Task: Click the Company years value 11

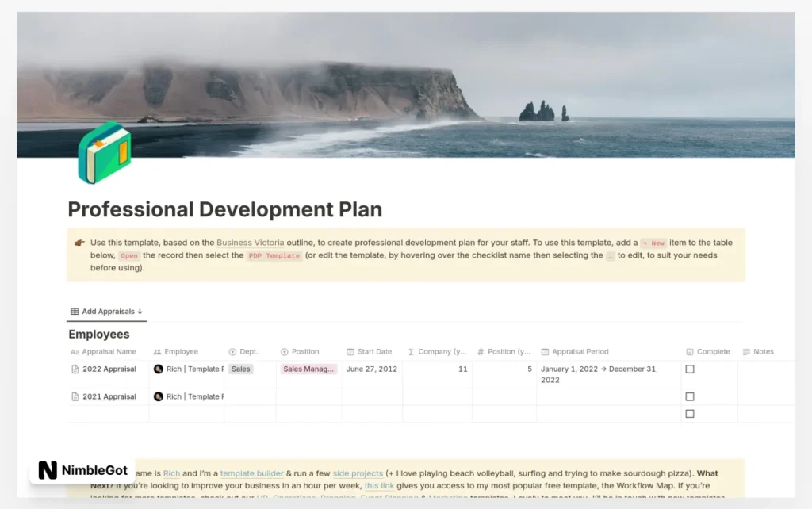Action: coord(463,369)
